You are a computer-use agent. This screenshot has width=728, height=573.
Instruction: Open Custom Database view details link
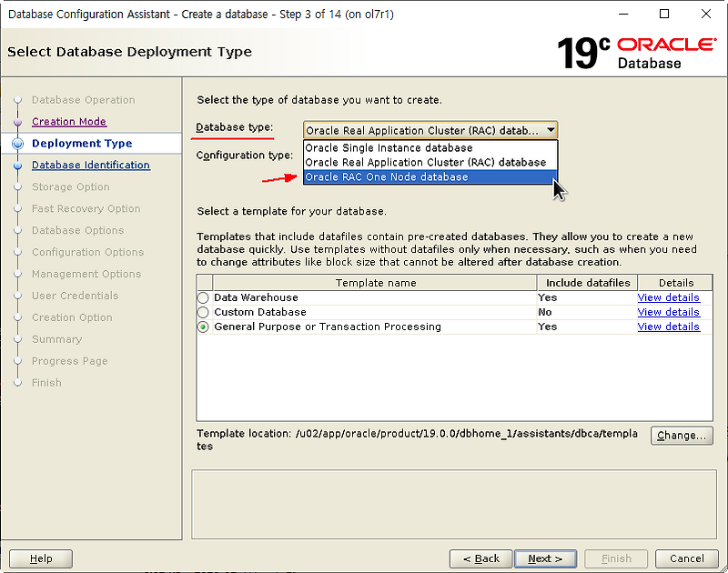669,312
